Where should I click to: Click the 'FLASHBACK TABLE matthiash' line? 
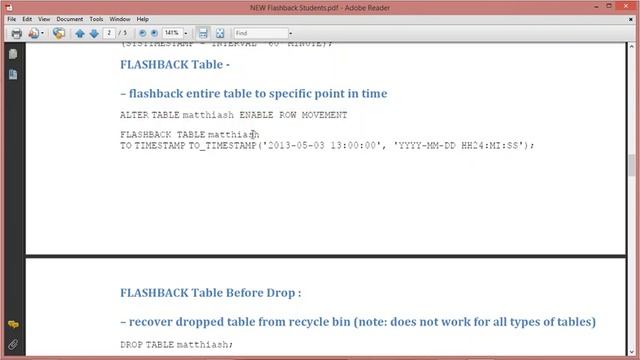click(190, 135)
